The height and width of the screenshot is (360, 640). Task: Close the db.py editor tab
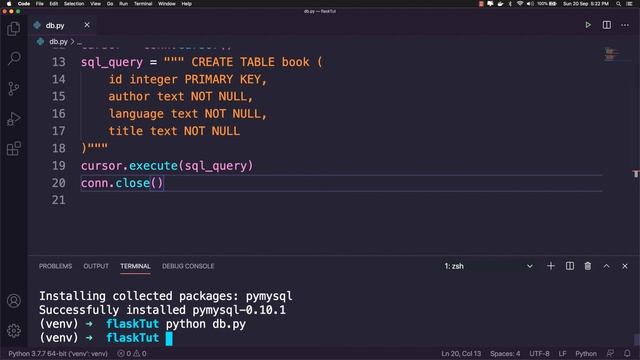tap(87, 25)
